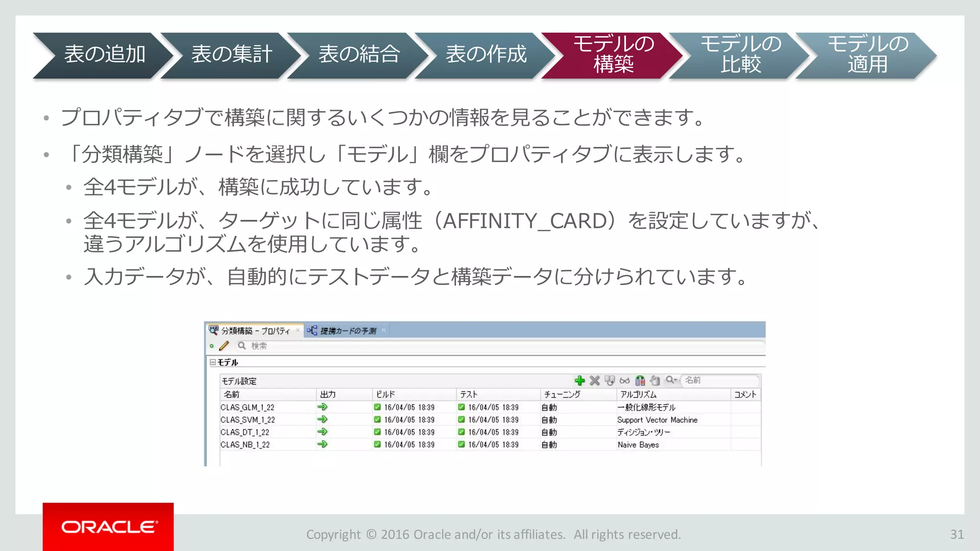Click the gray X delete model icon
980x551 pixels.
(x=594, y=380)
